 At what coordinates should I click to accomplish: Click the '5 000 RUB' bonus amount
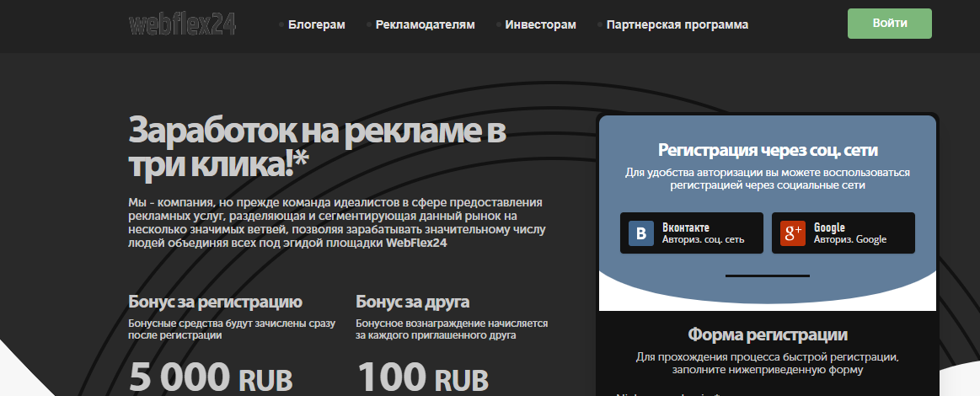click(x=211, y=377)
